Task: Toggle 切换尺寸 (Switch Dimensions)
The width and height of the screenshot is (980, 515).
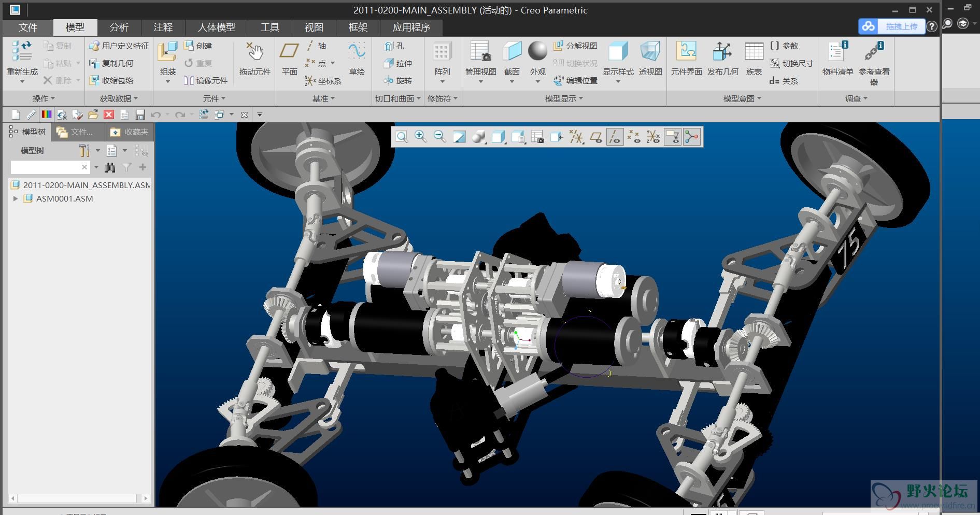Action: click(791, 63)
